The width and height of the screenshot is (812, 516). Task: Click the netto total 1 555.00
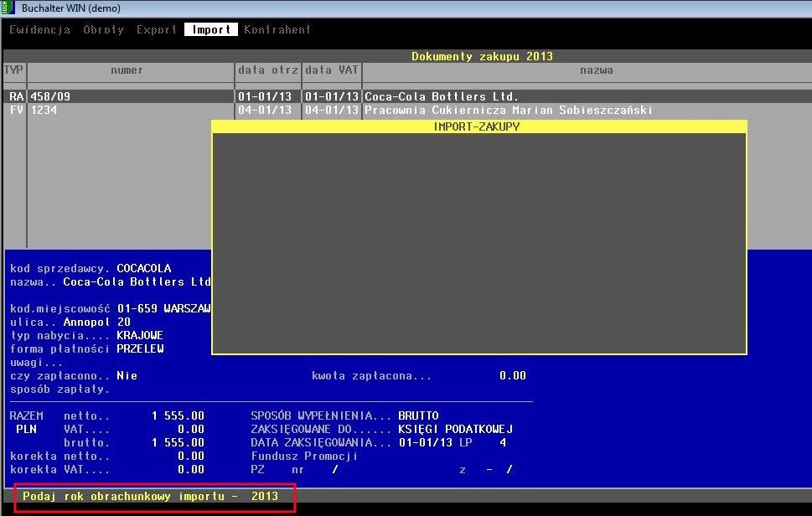178,415
